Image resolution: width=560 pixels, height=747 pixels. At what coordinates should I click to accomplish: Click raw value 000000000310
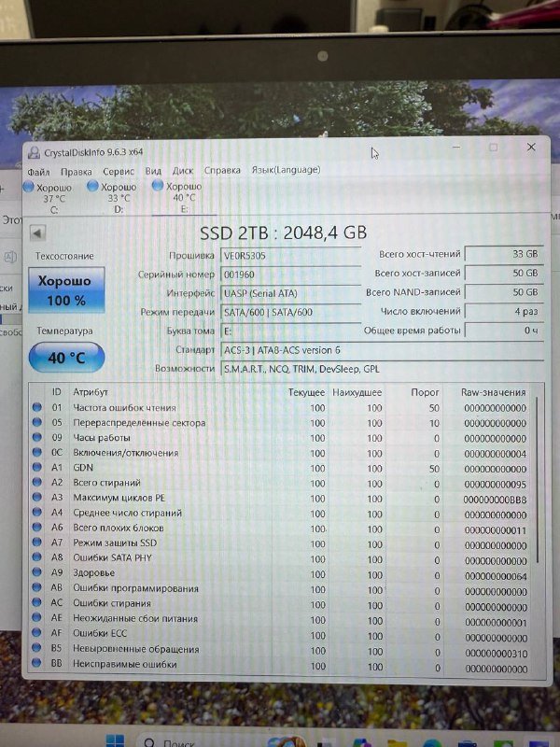[497, 654]
